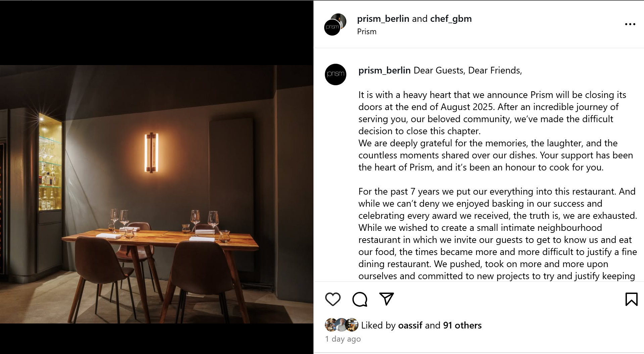Click the liker avatars cluster
The width and height of the screenshot is (644, 354).
tap(342, 325)
